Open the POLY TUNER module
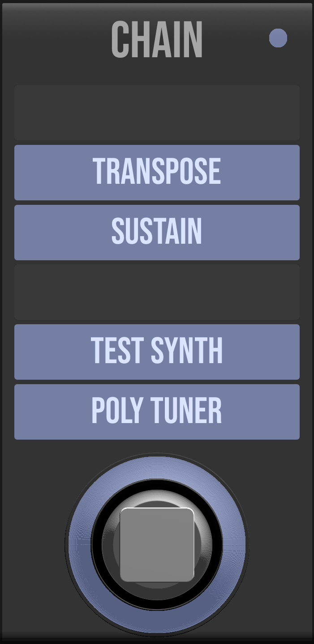Viewport: 314px width, 644px height. click(x=157, y=411)
